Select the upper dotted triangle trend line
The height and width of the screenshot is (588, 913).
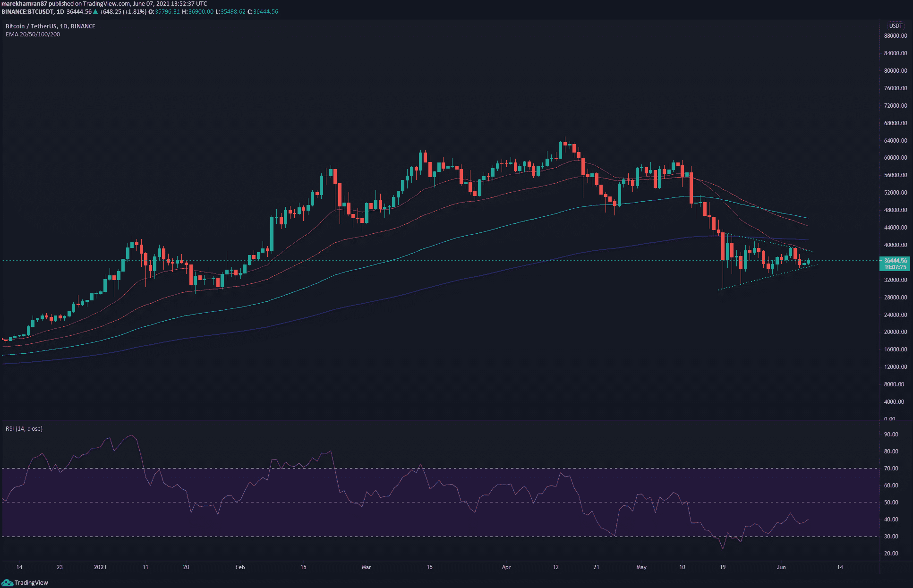(770, 242)
